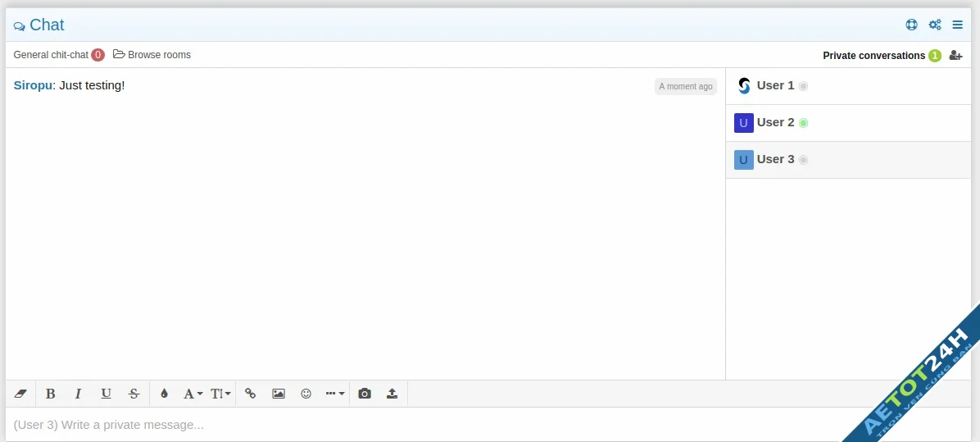Click Browse rooms link
The image size is (980, 442).
[152, 55]
